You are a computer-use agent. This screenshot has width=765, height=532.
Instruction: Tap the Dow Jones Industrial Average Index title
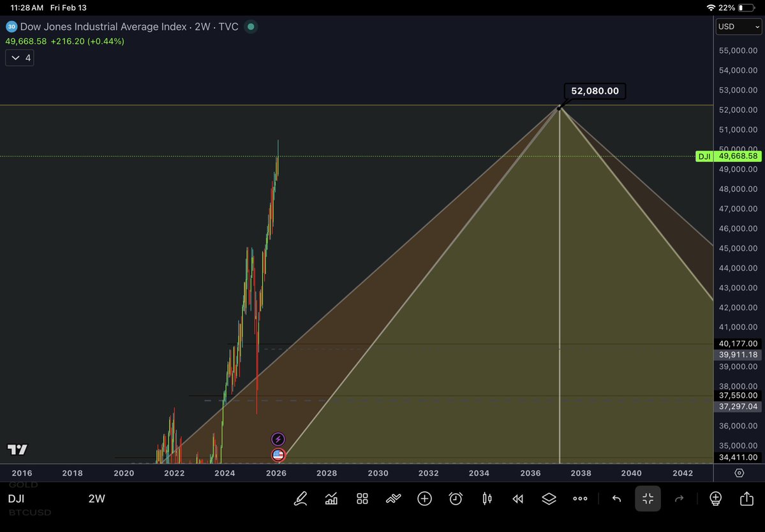tap(103, 26)
